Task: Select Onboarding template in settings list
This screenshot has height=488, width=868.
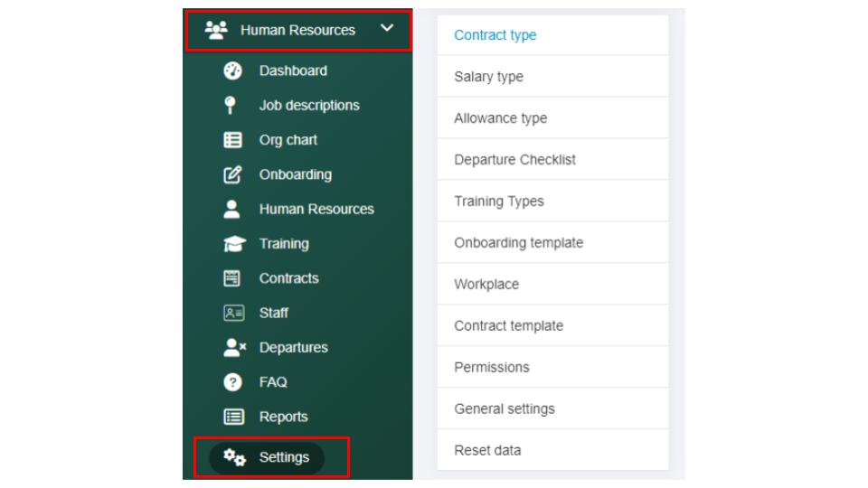Action: coord(518,243)
